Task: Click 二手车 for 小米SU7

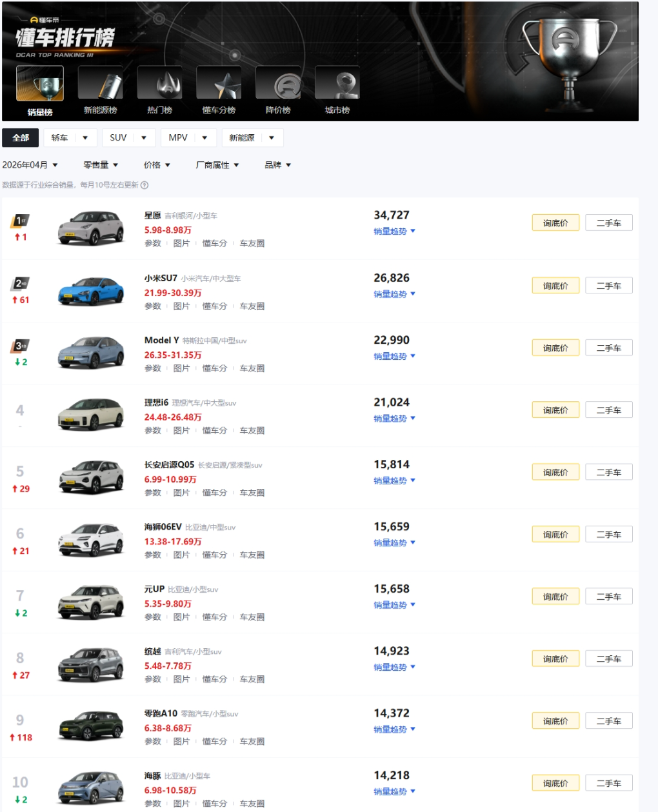Action: pos(609,286)
